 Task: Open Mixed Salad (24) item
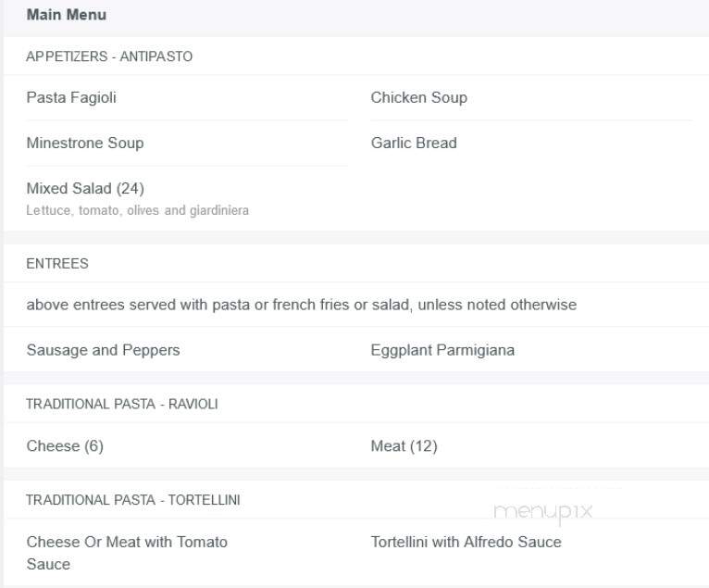coord(85,188)
